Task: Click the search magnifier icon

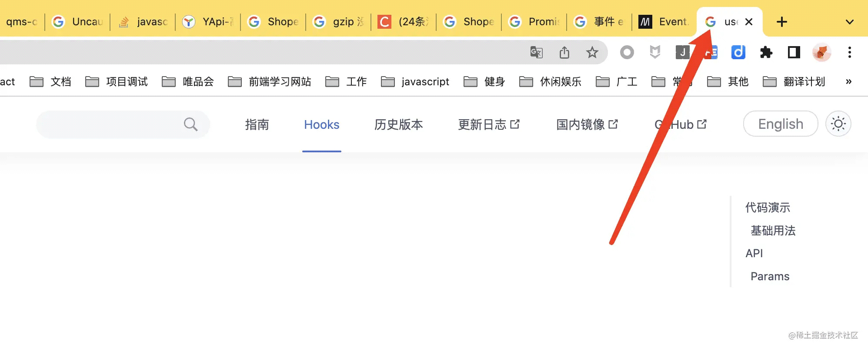Action: pyautogui.click(x=190, y=124)
